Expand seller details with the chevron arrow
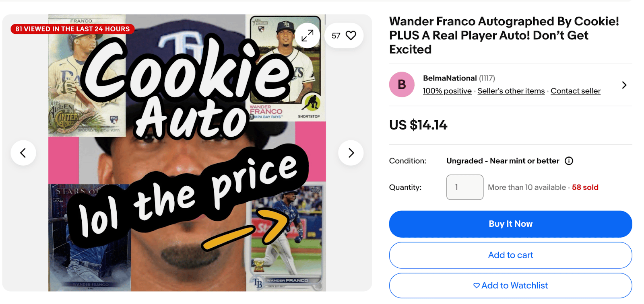This screenshot has width=644, height=304. [x=624, y=85]
